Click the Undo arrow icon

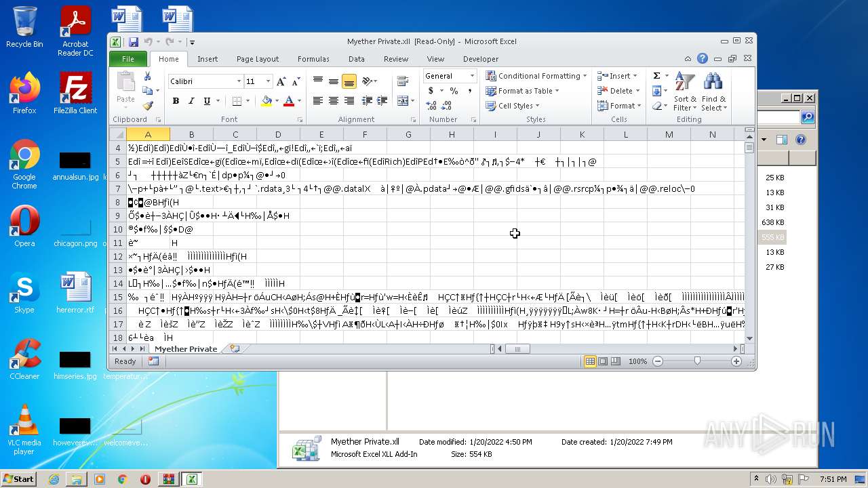(149, 42)
